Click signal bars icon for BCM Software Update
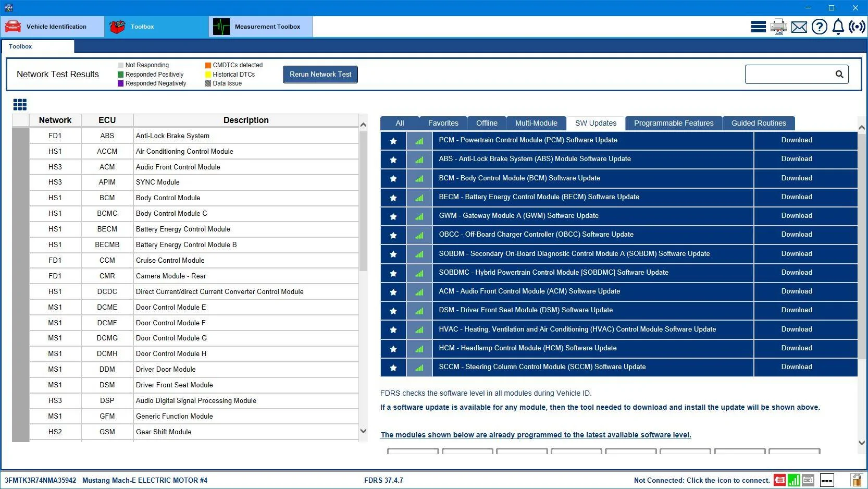Viewport: 868px width, 489px height. (419, 179)
